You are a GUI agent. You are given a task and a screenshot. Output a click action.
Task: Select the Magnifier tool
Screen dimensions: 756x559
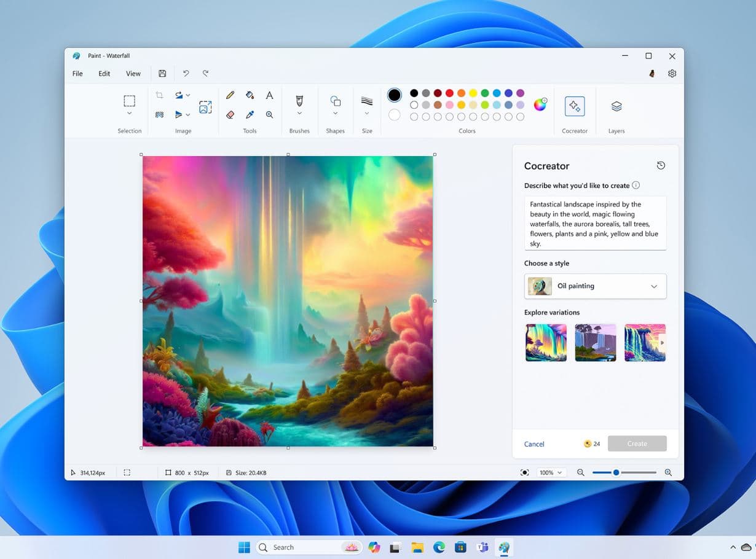269,114
